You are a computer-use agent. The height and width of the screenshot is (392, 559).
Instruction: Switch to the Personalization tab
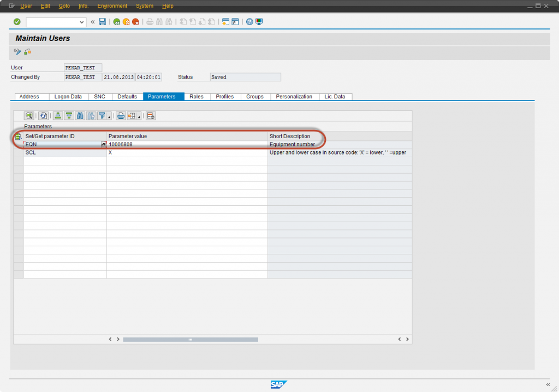point(294,97)
